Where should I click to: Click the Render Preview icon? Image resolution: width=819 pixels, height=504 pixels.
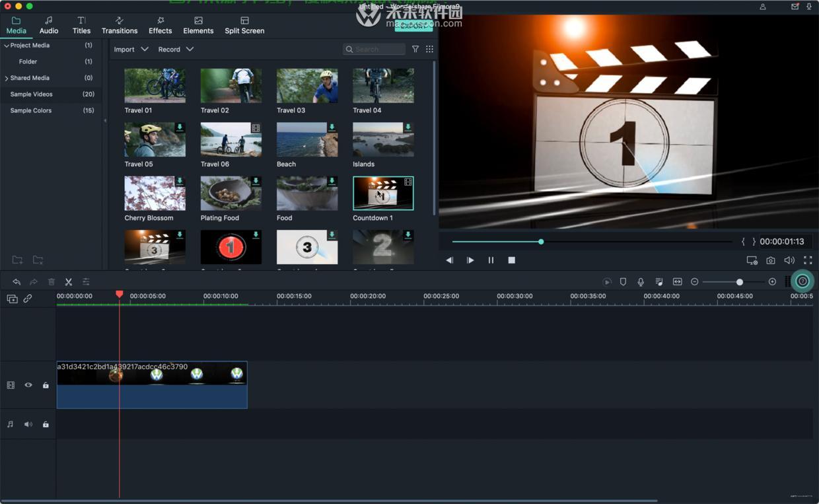[x=607, y=282]
